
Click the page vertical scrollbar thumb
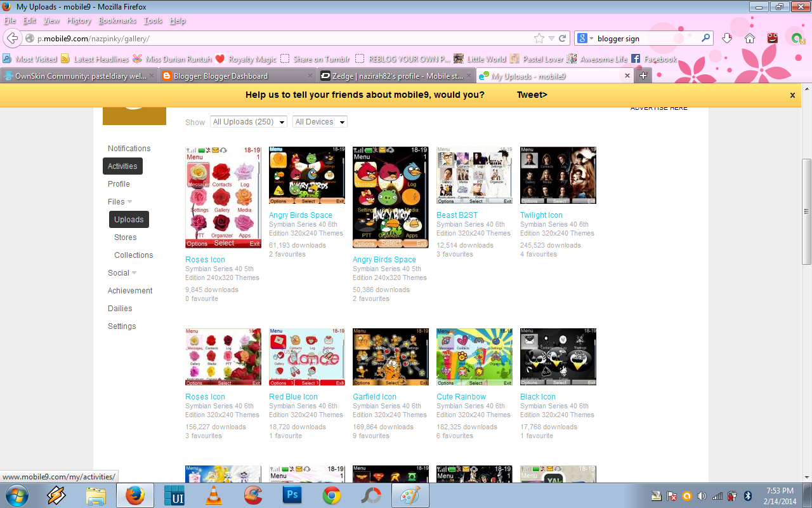[806, 211]
